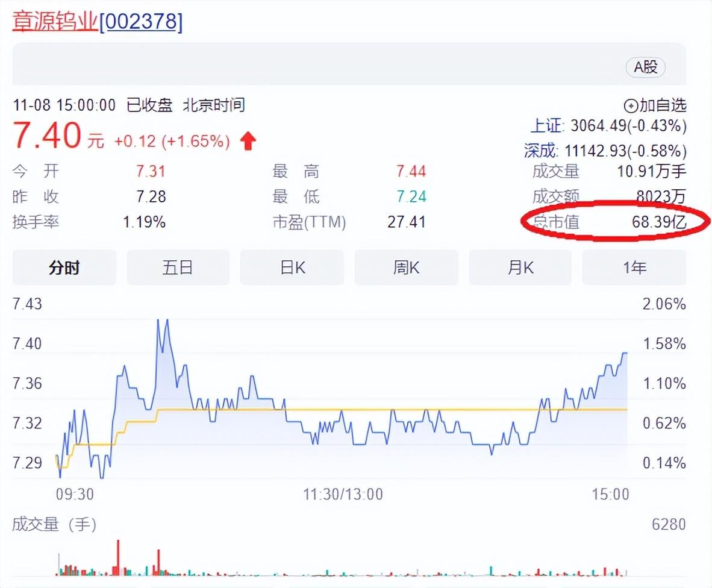Select the timestamp 11-08 15:00:00
Screen dimensions: 712x588
64,105
